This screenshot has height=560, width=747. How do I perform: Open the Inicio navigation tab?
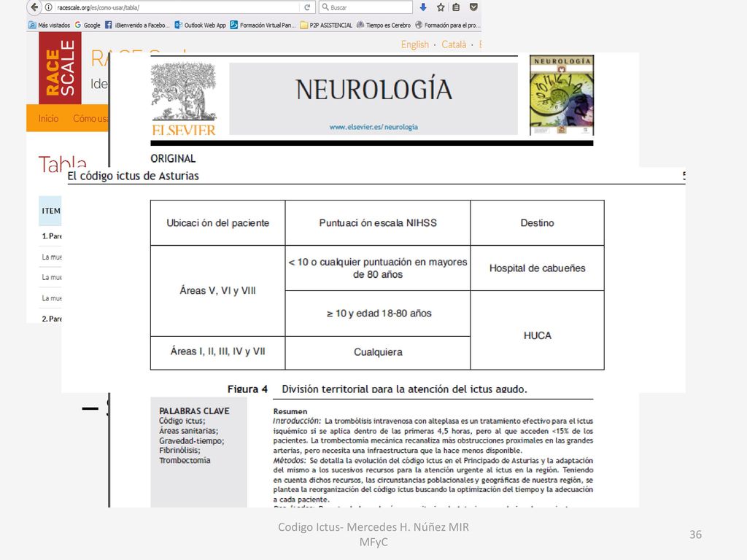click(x=49, y=118)
